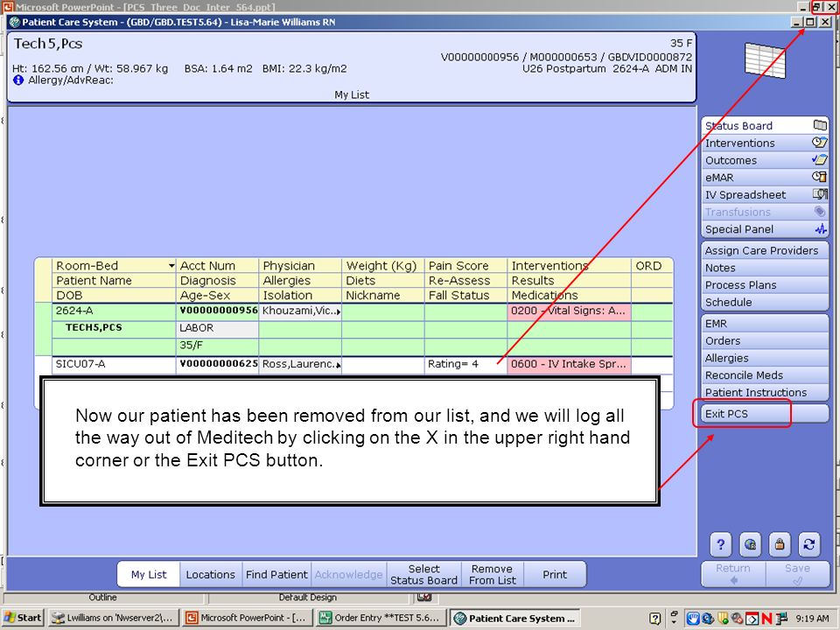This screenshot has height=630, width=840.
Task: Open Patient Instructions
Action: point(765,392)
